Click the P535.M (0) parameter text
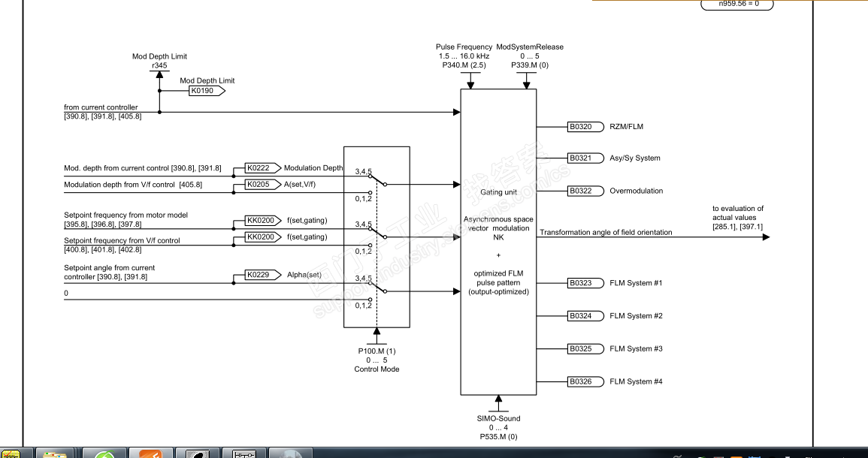868x458 pixels. [x=499, y=436]
